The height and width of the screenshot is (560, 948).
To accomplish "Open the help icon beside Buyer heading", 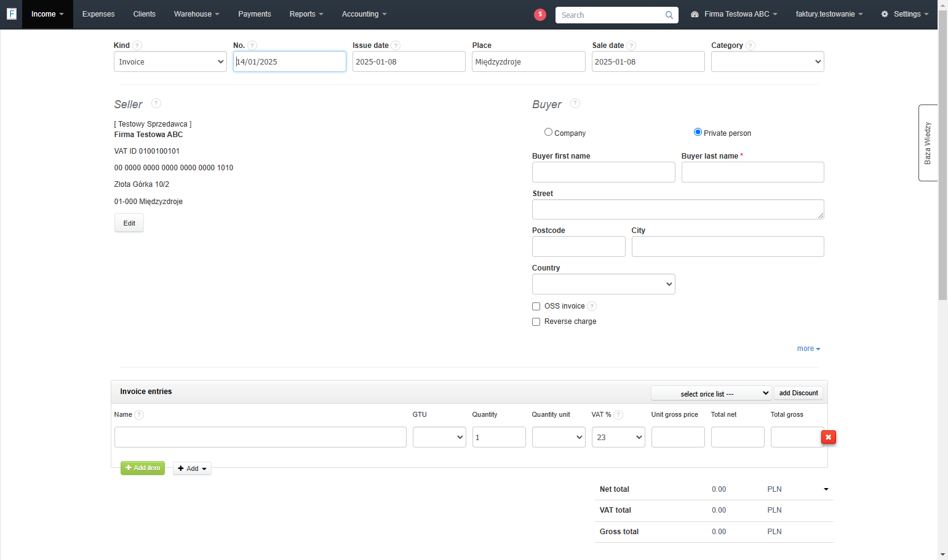I will point(575,103).
